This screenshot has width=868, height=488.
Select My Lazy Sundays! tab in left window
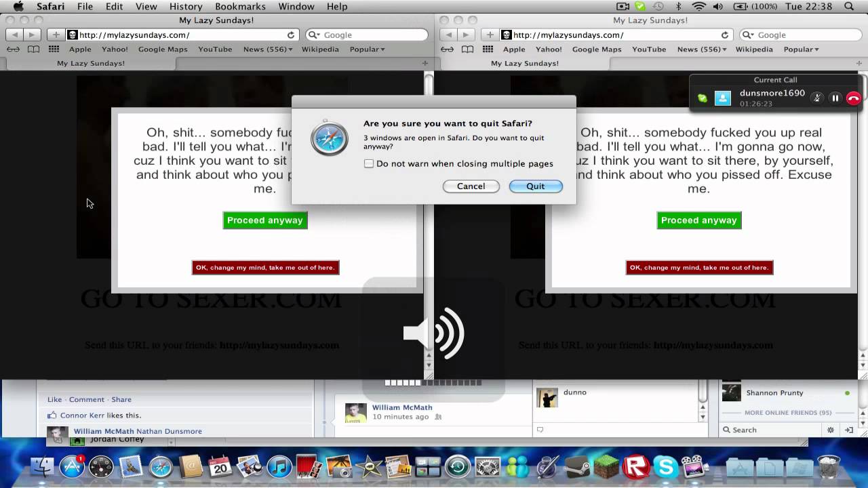[91, 63]
